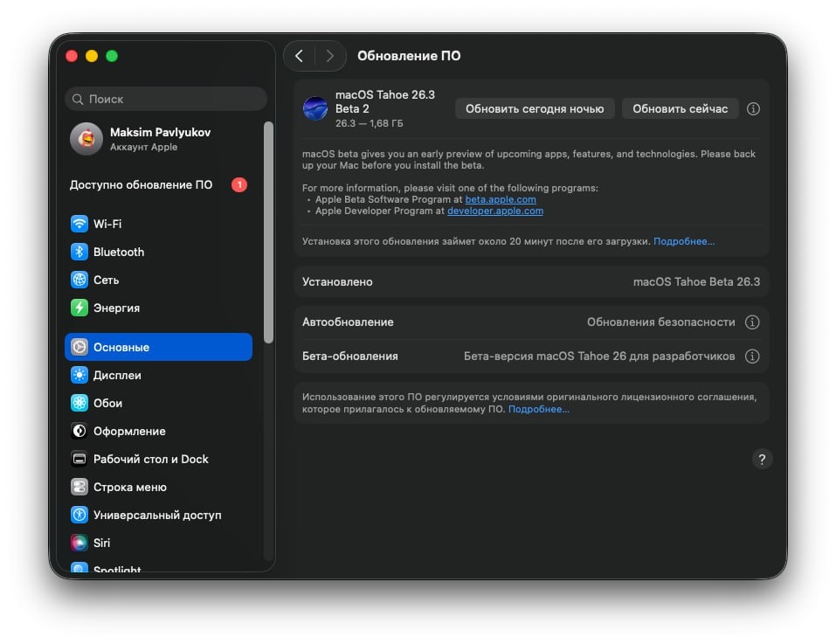The width and height of the screenshot is (836, 644).
Task: Click info icon in Бета-обновления row
Action: [x=752, y=357]
